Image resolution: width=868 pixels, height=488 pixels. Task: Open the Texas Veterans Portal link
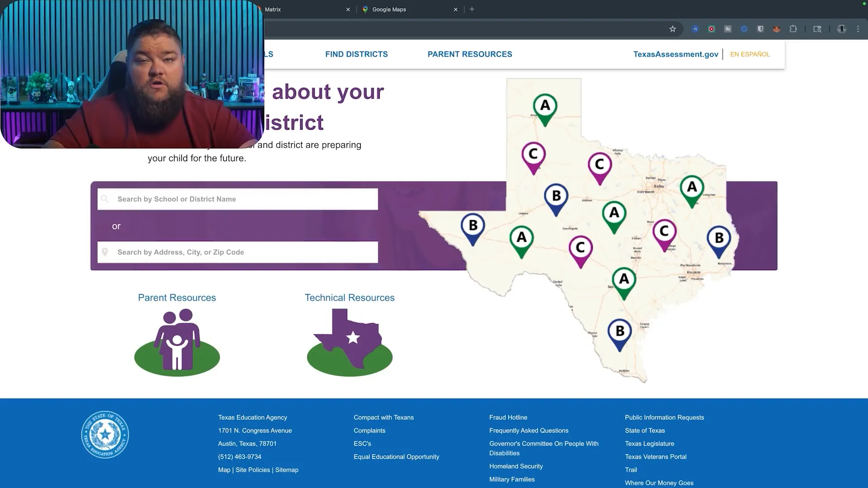tap(656, 457)
